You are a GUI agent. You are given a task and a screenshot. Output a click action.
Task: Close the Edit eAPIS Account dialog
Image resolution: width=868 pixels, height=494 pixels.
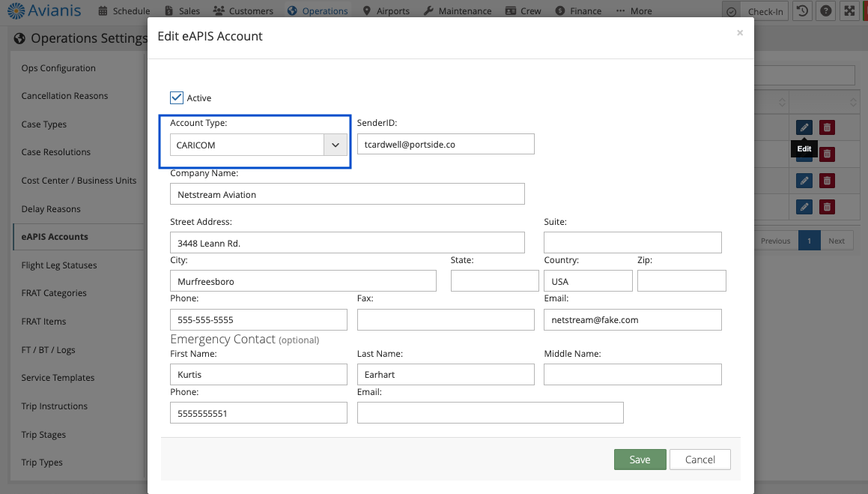coord(739,33)
